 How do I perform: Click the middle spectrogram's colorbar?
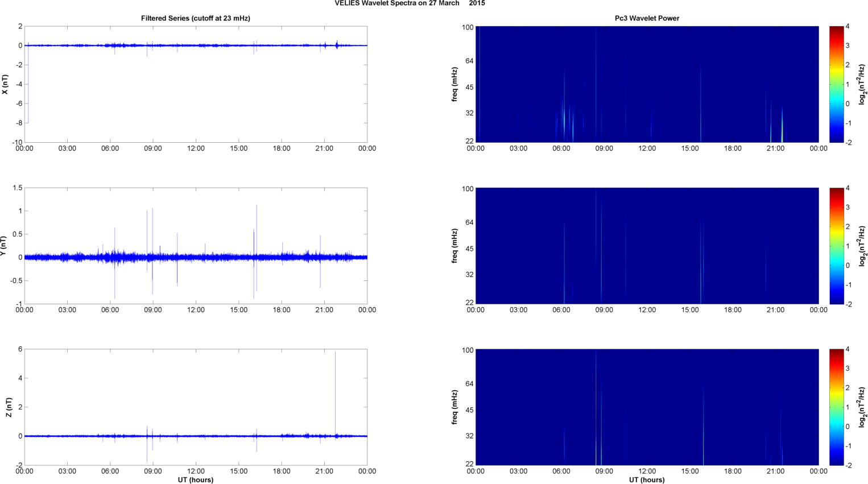[x=836, y=246]
